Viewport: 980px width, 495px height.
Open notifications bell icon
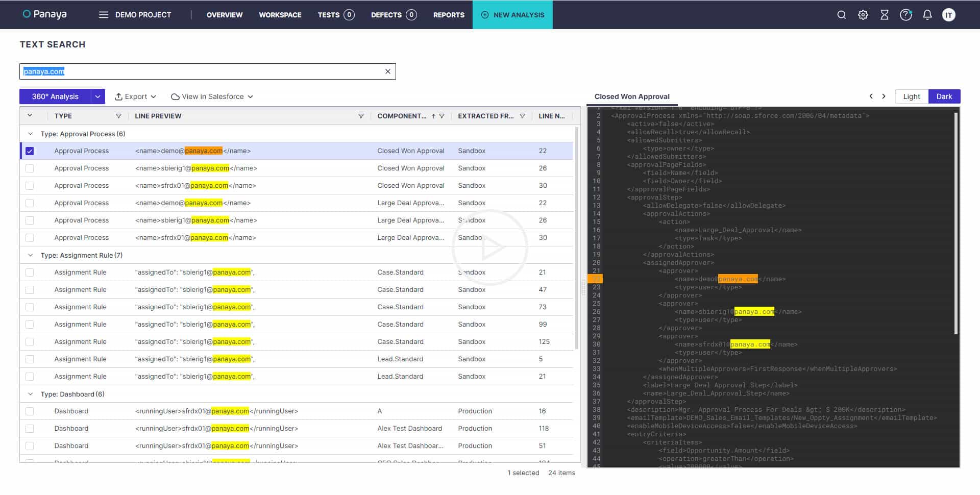pyautogui.click(x=927, y=15)
